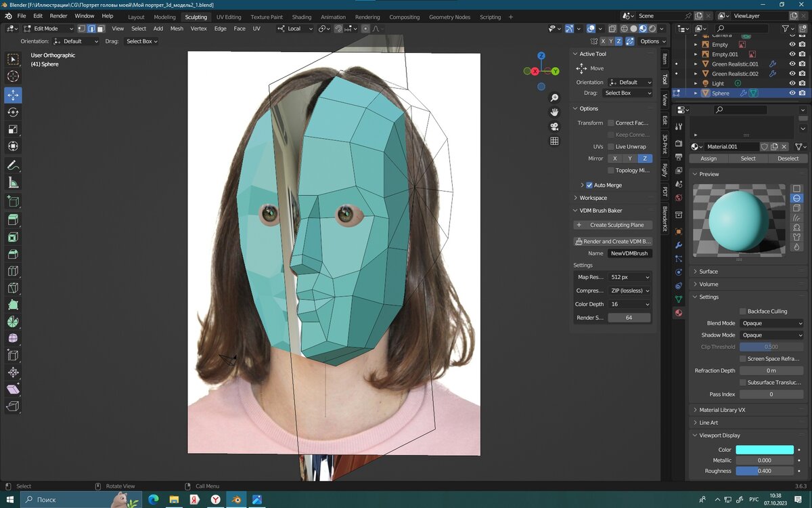The height and width of the screenshot is (508, 812).
Task: Activate the Rotate tool
Action: (13, 112)
